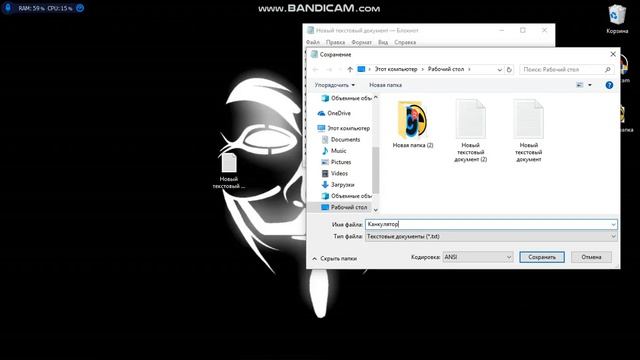Select the 'Новый текстовый документ' file in dialog
Image resolution: width=640 pixels, height=360 pixels.
pyautogui.click(x=529, y=131)
